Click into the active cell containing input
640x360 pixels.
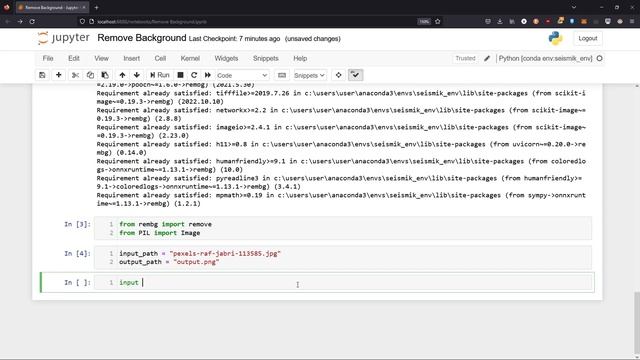342,282
